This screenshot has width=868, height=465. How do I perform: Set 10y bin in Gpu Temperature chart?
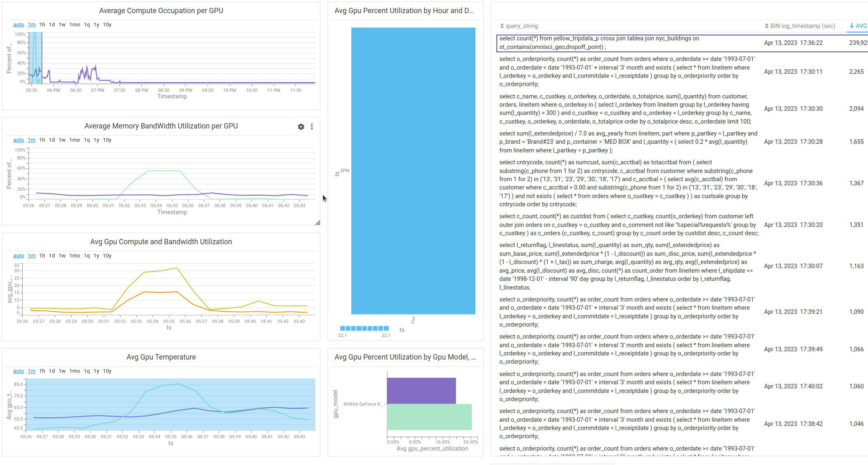(x=107, y=371)
